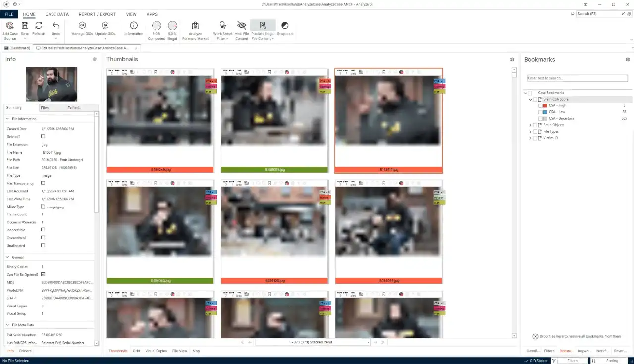Click the Update GIDs icon
Screen dimensions: 634x364
(105, 25)
